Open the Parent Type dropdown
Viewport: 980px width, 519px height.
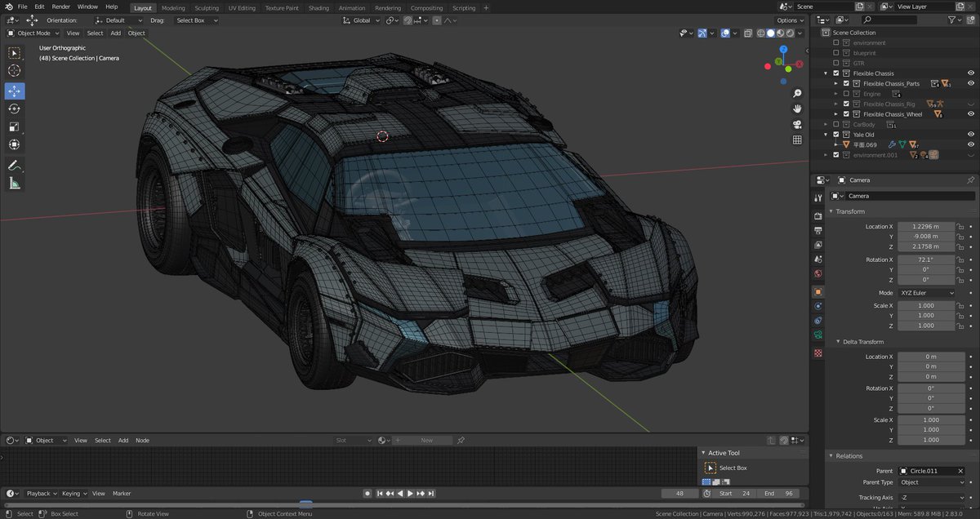click(932, 482)
